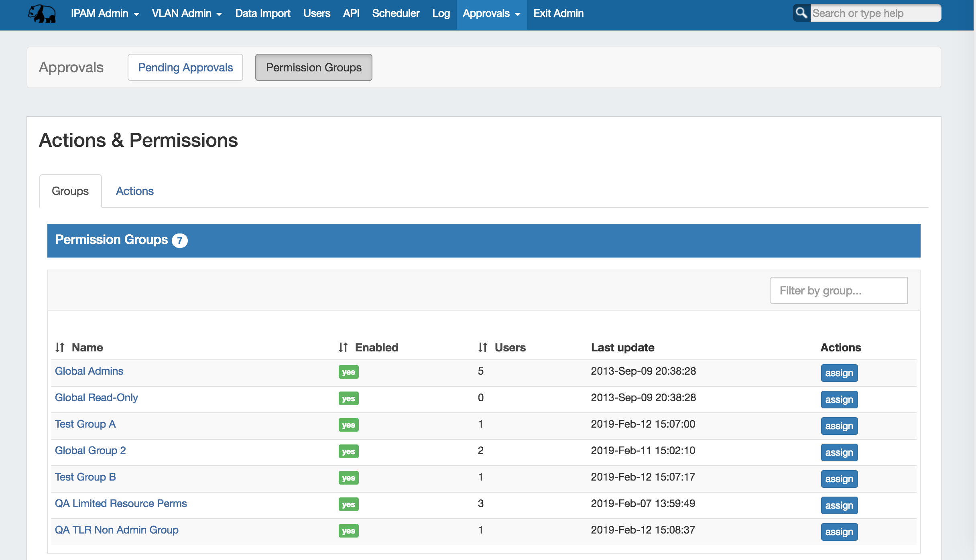
Task: Open the Pending Approvals page
Action: point(185,67)
